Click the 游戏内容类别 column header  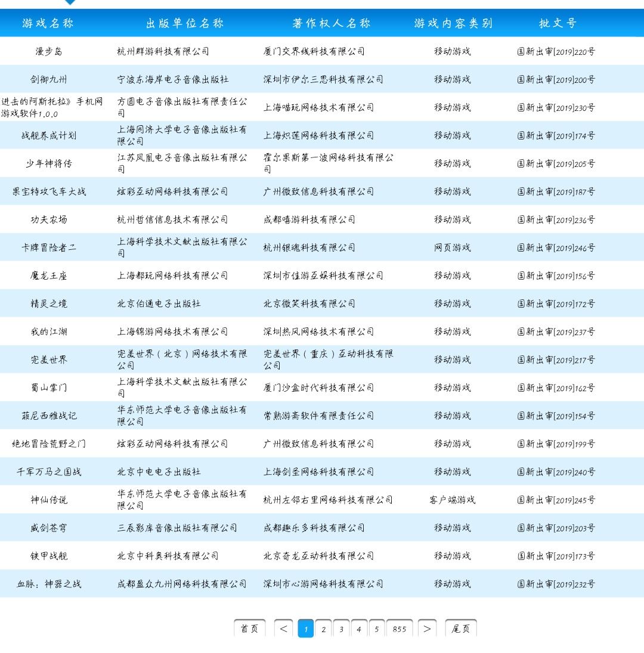click(454, 23)
